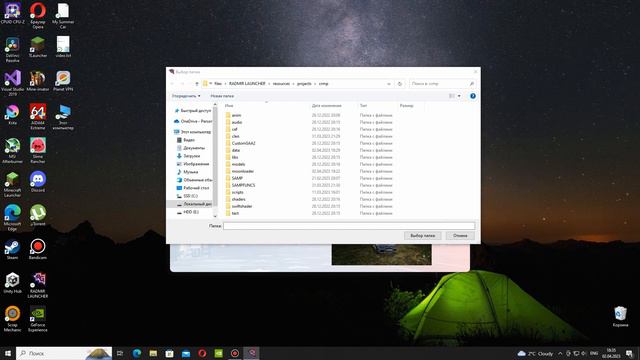Select the HDD (E:) drive in the navigation pane
Screen dimensions: 640x360
point(188,212)
